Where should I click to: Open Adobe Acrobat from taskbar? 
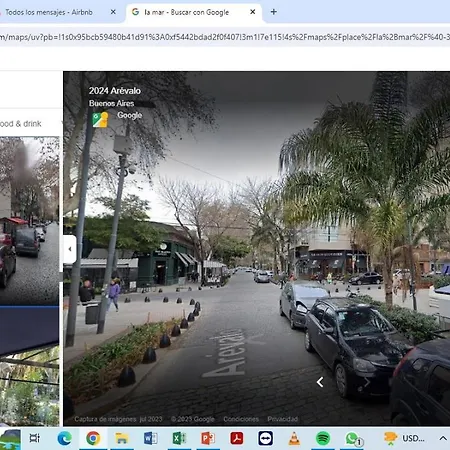point(237,438)
